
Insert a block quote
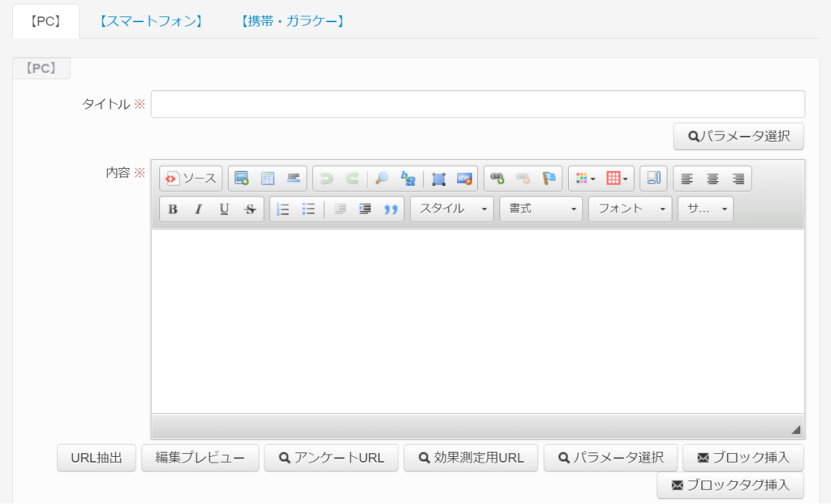391,209
